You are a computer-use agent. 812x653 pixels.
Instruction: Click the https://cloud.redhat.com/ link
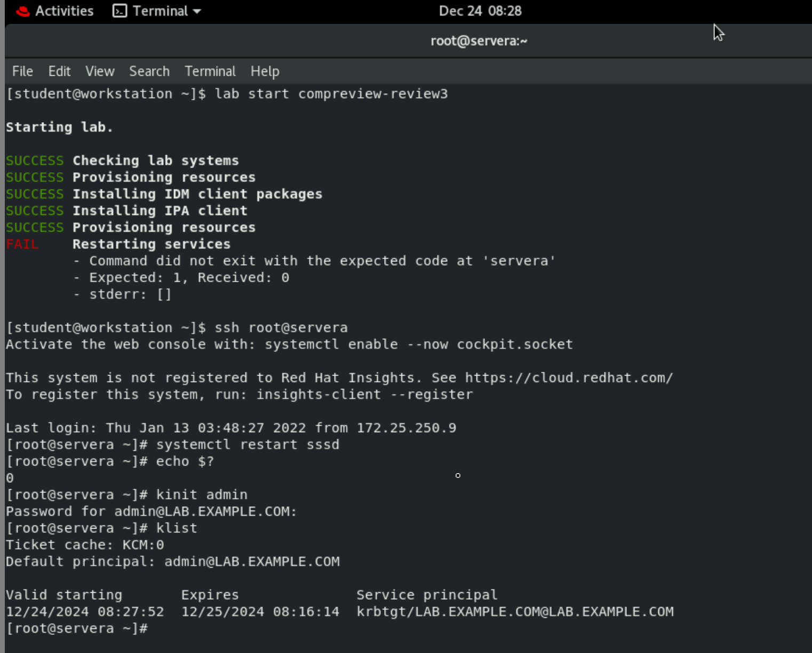tap(568, 377)
